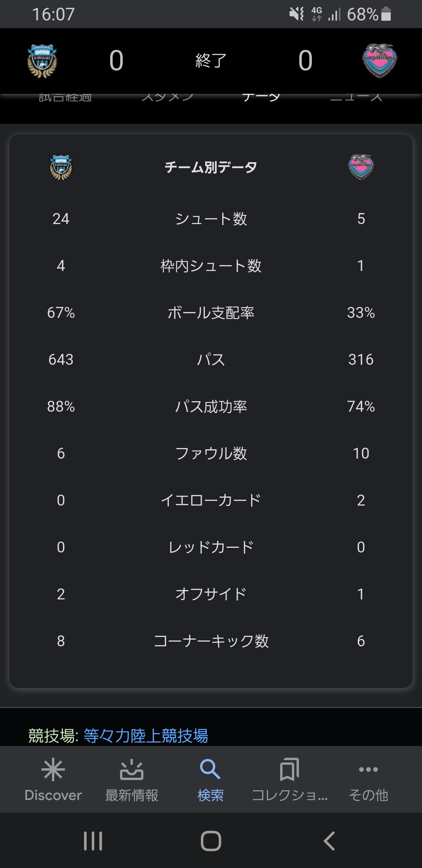
Task: Switch to the スタメン tab
Action: coord(167,97)
